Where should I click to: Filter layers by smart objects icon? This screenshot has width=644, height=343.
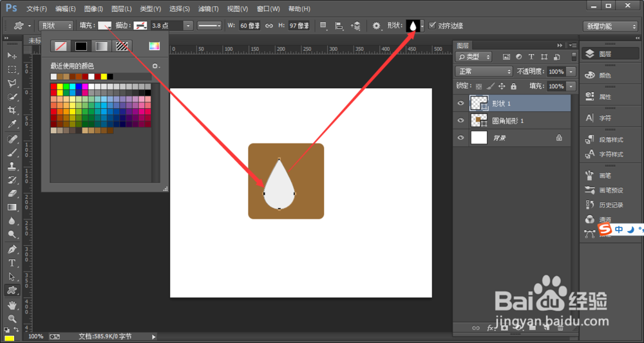[x=556, y=57]
